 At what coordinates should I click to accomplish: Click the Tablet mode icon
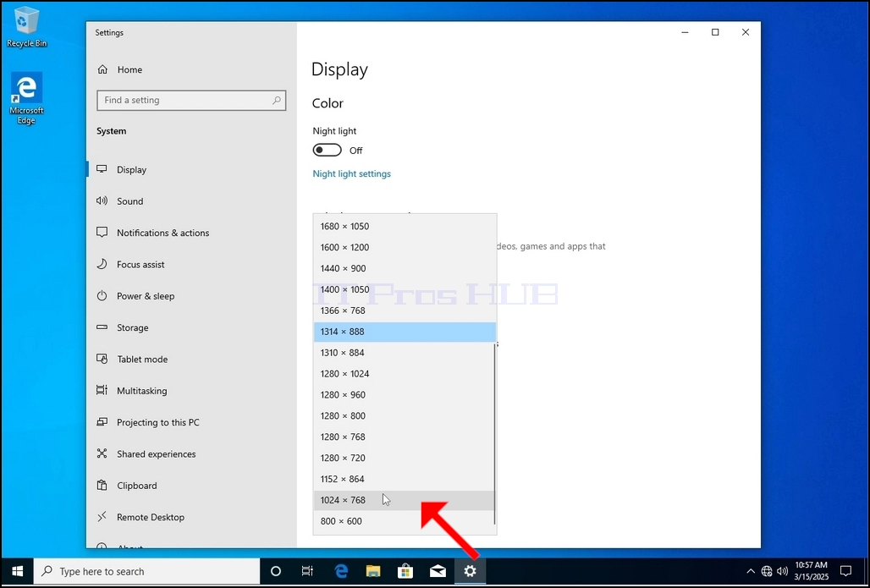pyautogui.click(x=102, y=359)
